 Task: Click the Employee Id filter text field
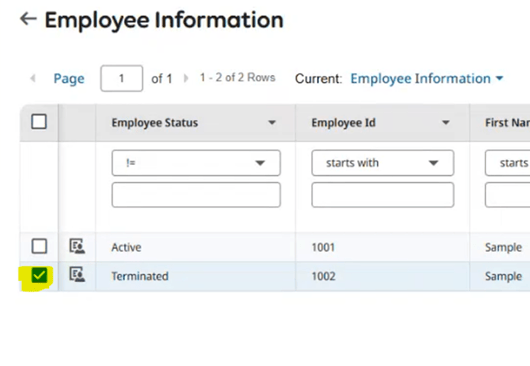click(x=383, y=195)
